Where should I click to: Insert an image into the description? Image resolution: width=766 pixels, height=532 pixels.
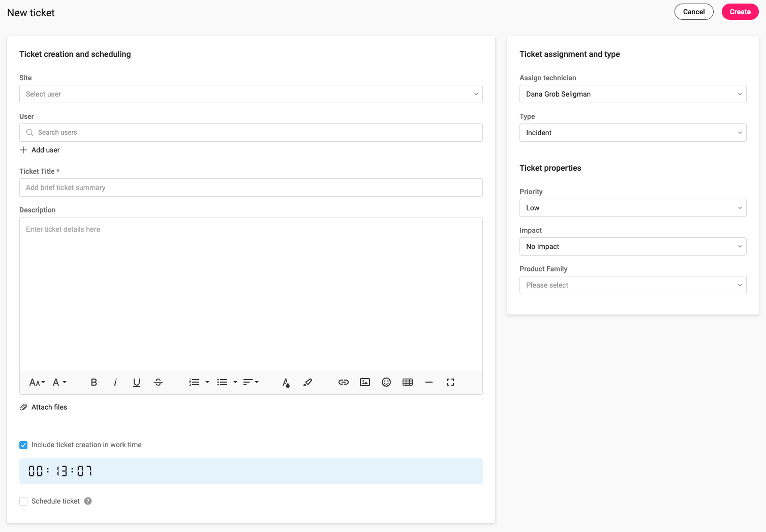coord(365,382)
